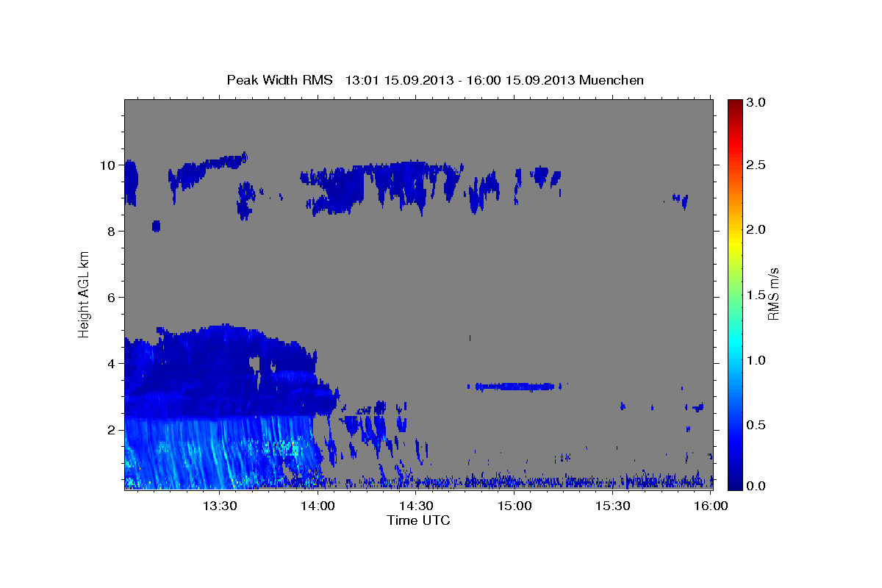Click the 14:30 time tick label
The image size is (882, 588).
point(416,506)
